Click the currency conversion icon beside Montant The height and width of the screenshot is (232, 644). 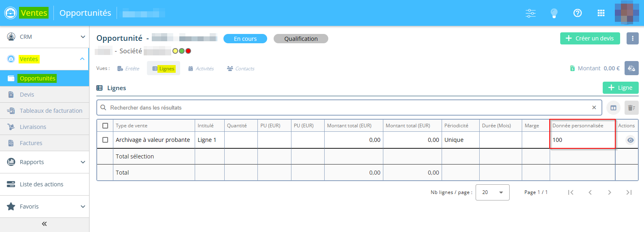631,68
